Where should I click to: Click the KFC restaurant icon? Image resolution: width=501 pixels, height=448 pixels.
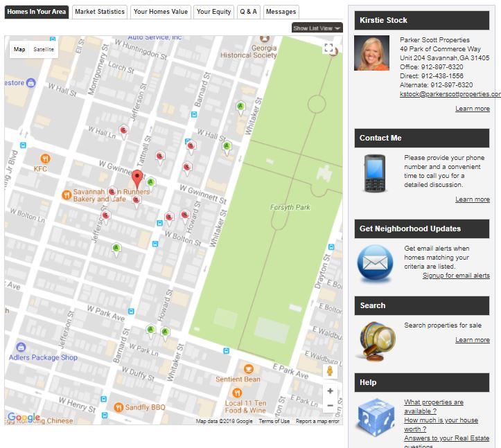click(x=45, y=159)
